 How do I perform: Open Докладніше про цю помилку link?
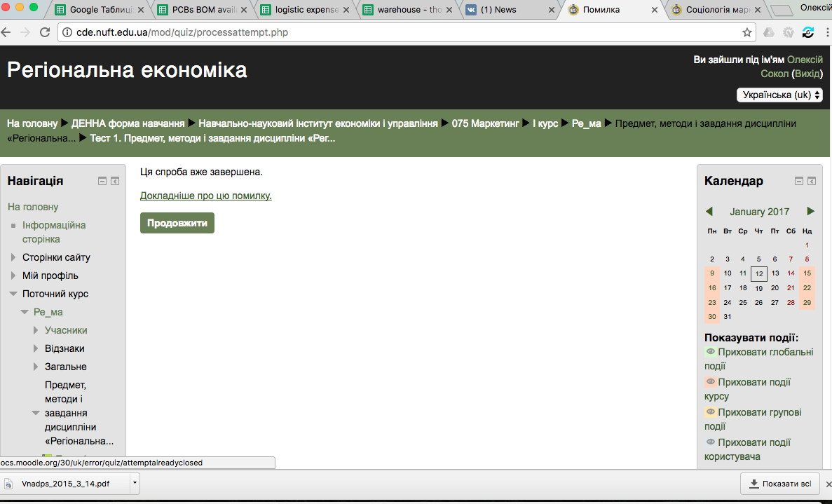coord(205,196)
